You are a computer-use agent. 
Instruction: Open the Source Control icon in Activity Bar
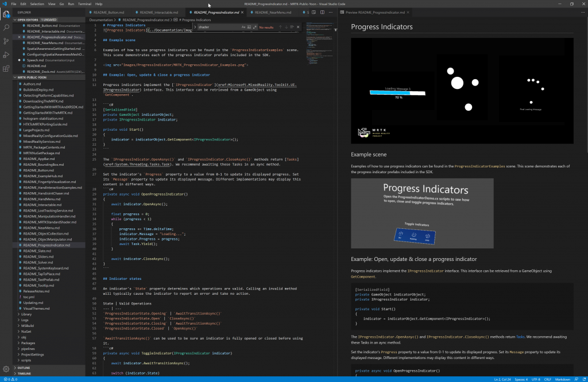pyautogui.click(x=6, y=40)
